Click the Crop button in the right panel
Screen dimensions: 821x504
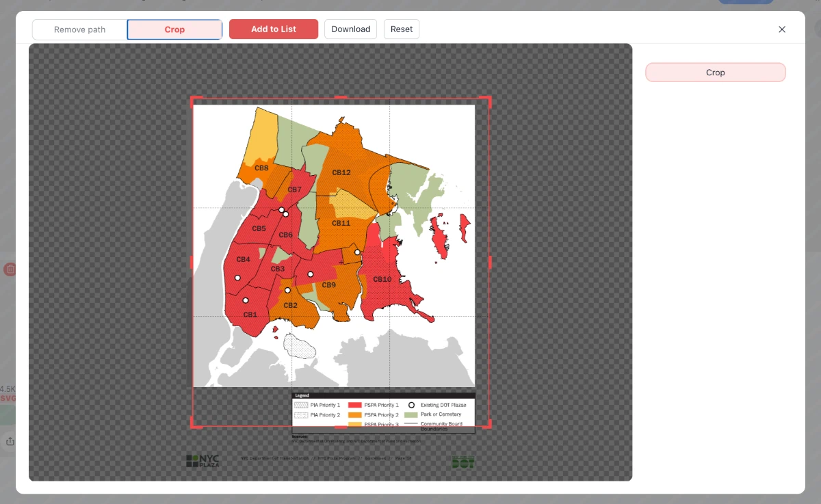715,72
